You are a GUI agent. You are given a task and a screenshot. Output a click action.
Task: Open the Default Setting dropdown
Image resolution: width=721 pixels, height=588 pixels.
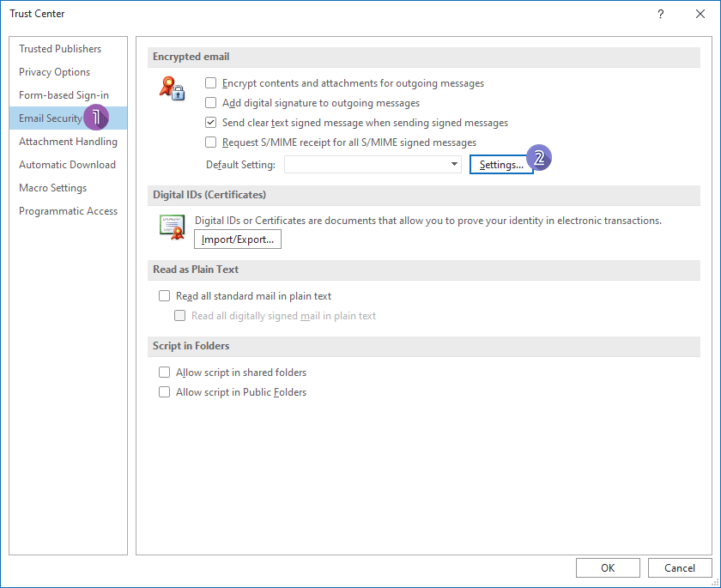click(453, 164)
